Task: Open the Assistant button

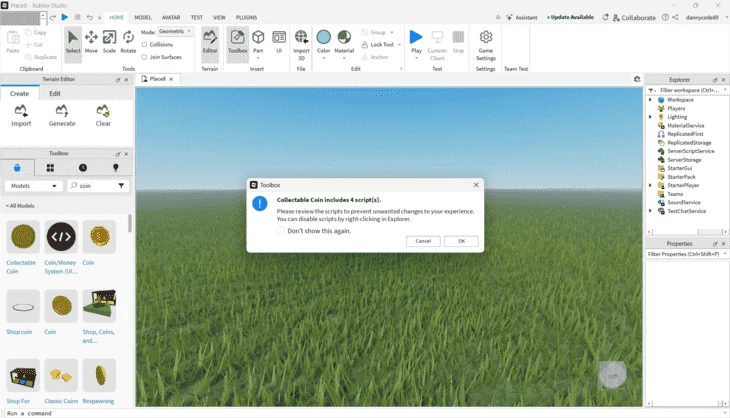Action: coord(521,17)
